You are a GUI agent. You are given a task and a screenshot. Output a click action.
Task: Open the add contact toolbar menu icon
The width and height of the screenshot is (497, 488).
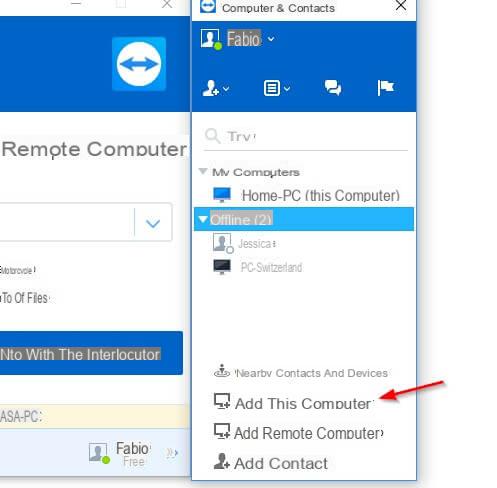pyautogui.click(x=211, y=88)
